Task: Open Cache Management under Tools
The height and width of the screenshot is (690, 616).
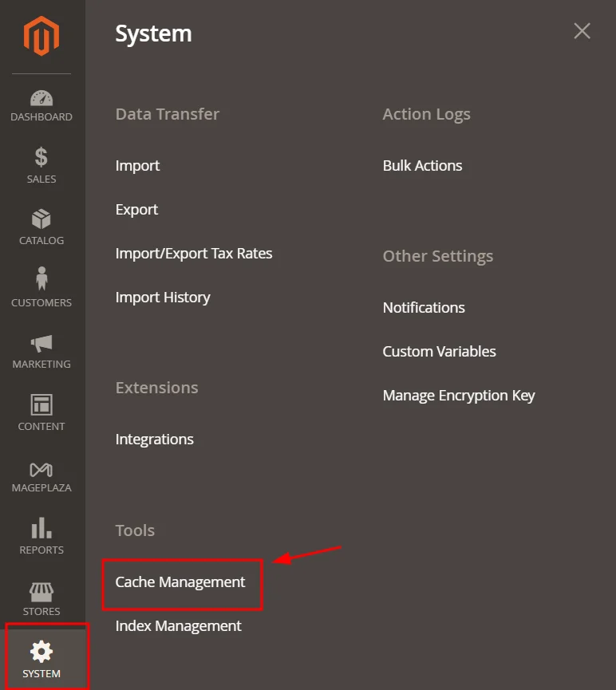Action: 179,582
